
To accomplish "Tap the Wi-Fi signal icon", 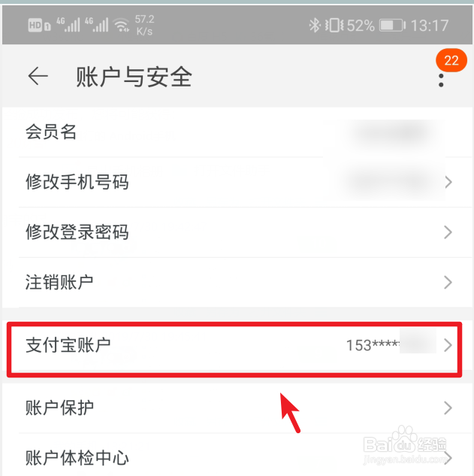I will click(x=121, y=25).
